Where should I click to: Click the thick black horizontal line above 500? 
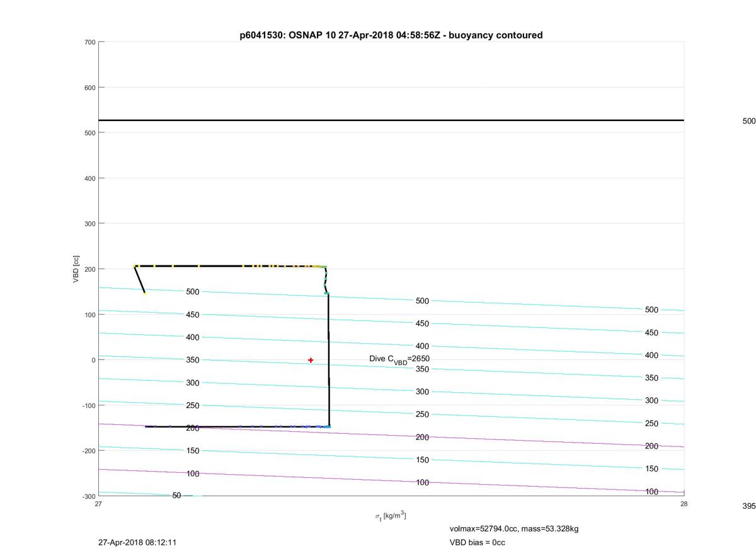click(x=391, y=120)
